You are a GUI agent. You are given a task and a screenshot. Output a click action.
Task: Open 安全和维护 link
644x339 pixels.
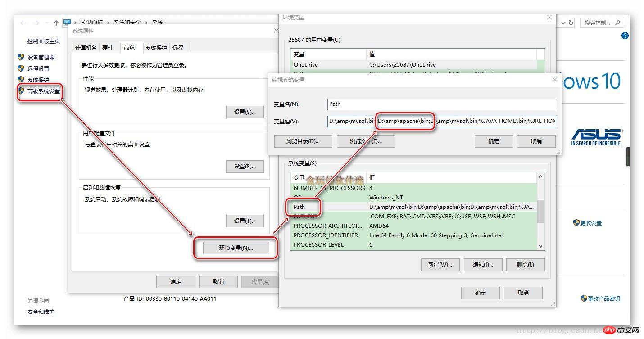[x=41, y=312]
